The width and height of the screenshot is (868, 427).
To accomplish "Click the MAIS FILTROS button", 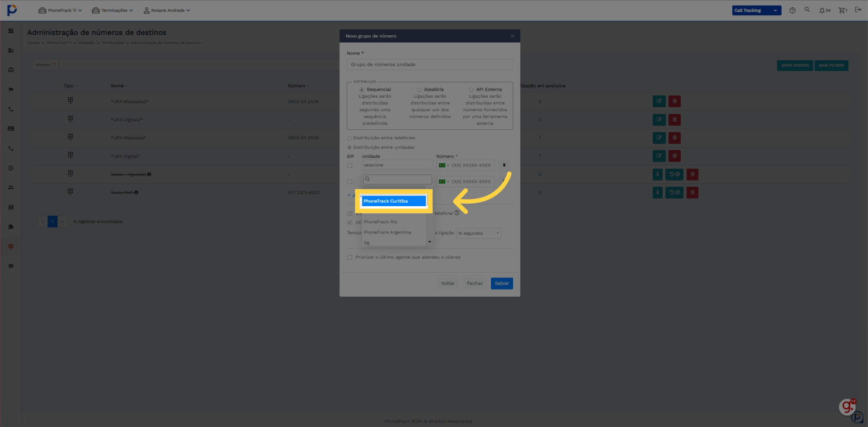I will tap(831, 66).
